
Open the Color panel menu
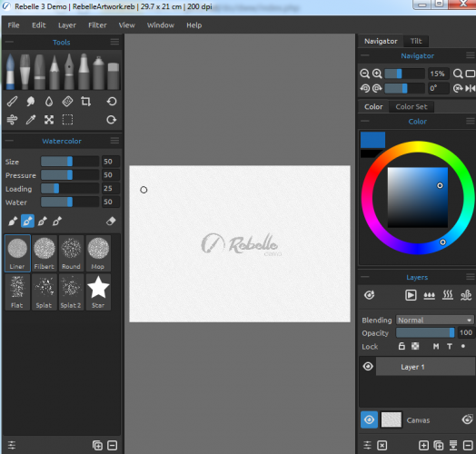coord(471,121)
